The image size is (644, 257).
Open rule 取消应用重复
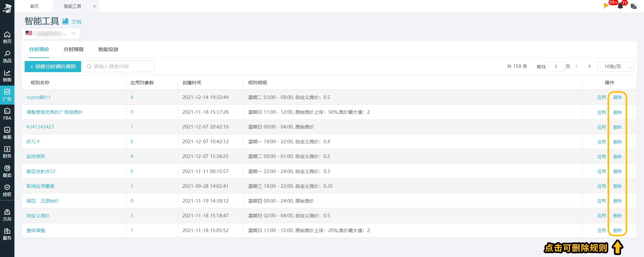point(40,186)
